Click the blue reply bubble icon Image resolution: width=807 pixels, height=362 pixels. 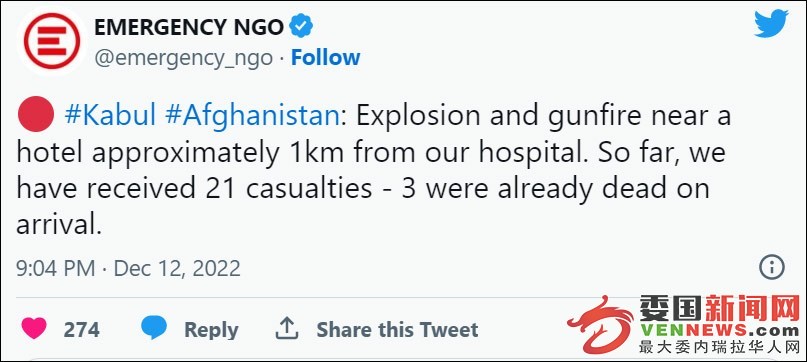tap(154, 327)
